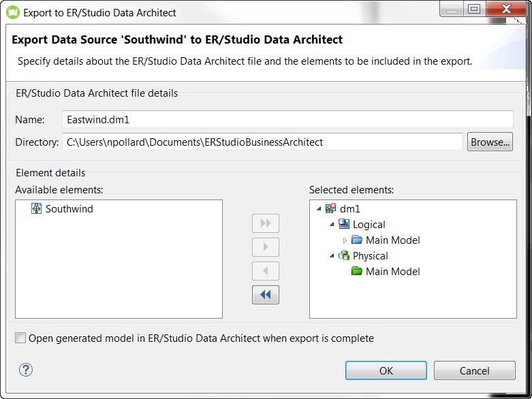Open the help question mark icon

click(x=26, y=370)
